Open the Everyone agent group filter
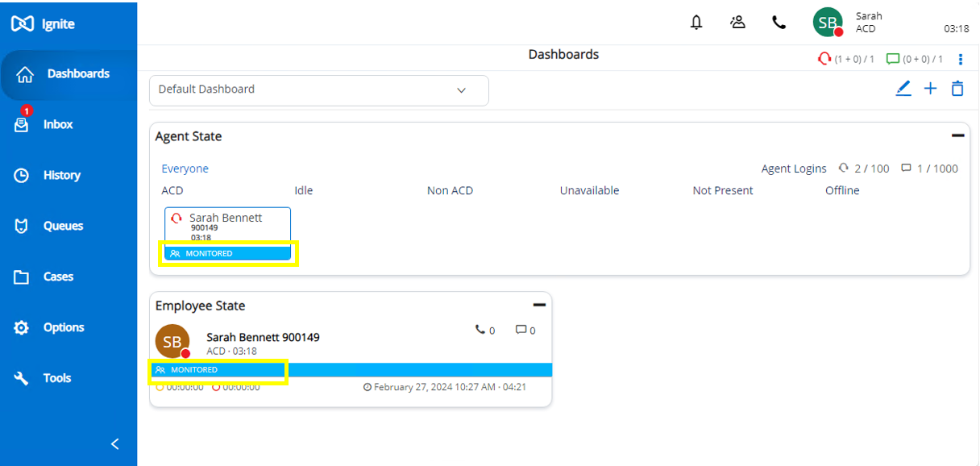980x466 pixels. (x=185, y=169)
